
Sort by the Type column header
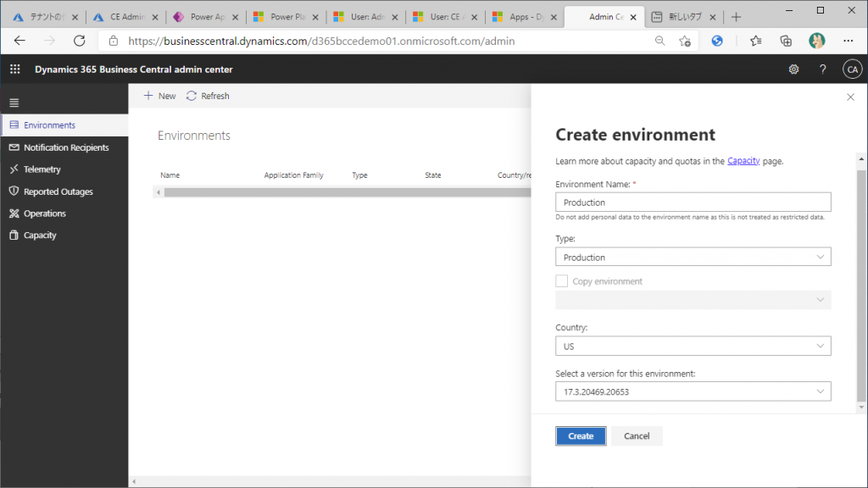point(359,175)
